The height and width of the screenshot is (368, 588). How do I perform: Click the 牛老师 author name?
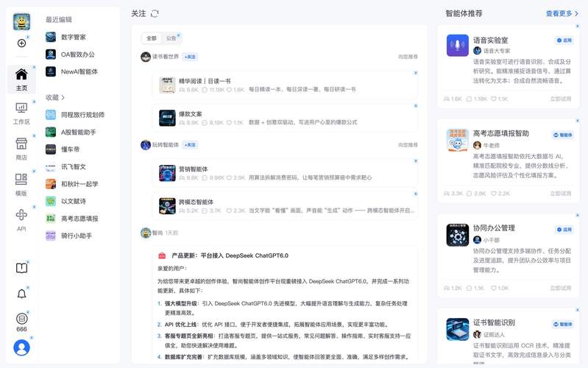pos(492,145)
